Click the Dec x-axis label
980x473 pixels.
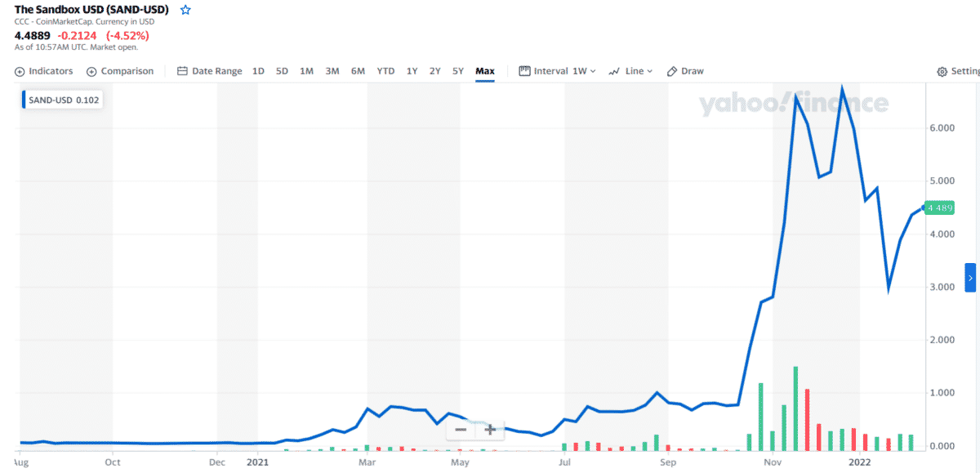coord(216,462)
